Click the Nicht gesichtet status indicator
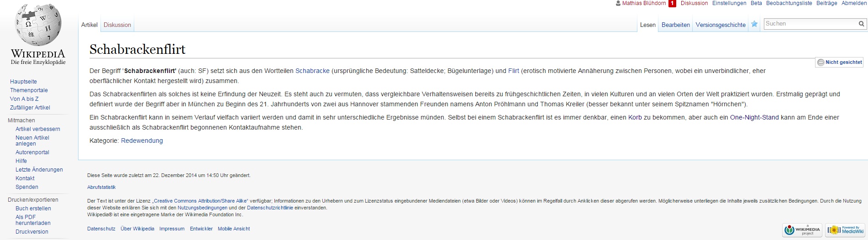This screenshot has width=868, height=240. coord(839,62)
